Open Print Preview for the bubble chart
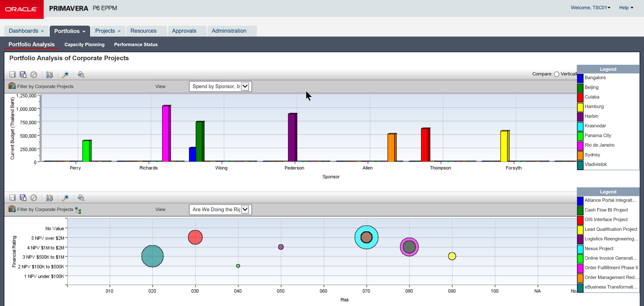 point(81,197)
